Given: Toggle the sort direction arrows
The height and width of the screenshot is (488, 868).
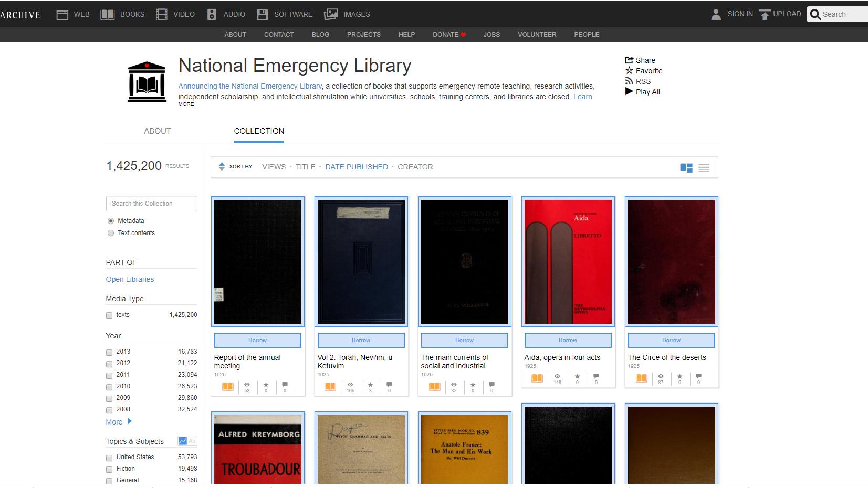Looking at the screenshot, I should pyautogui.click(x=222, y=166).
